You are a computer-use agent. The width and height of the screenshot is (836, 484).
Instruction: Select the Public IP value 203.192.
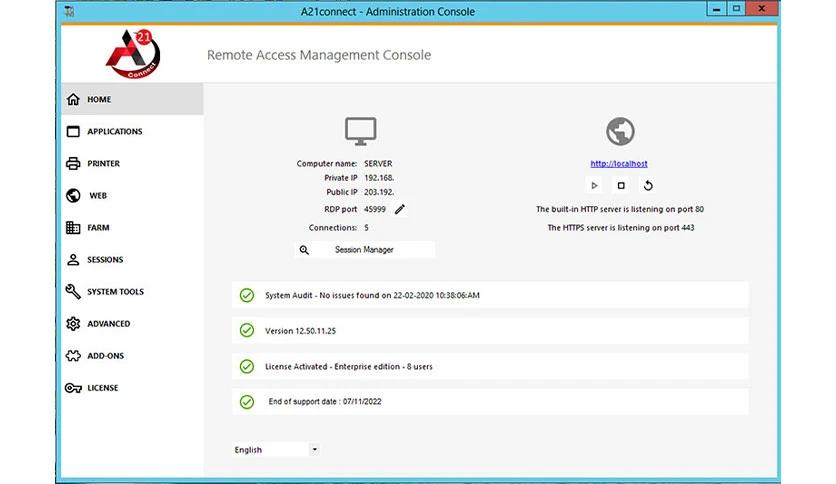tap(379, 192)
